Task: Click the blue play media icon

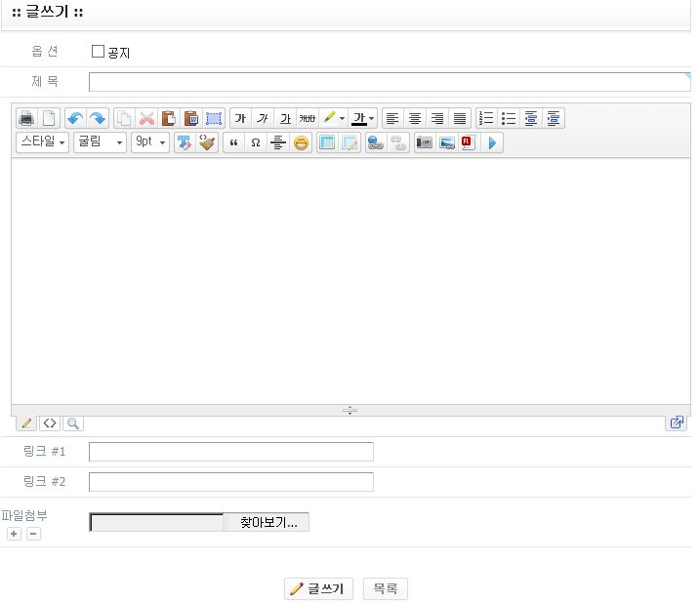Action: pos(492,142)
